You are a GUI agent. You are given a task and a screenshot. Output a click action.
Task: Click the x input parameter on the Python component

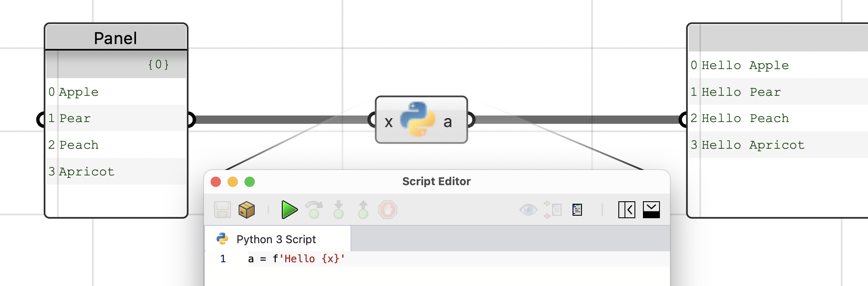click(x=389, y=122)
